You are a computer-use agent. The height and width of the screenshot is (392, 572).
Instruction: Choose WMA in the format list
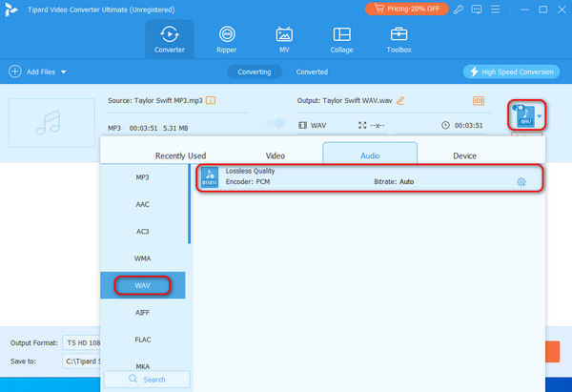(x=143, y=258)
